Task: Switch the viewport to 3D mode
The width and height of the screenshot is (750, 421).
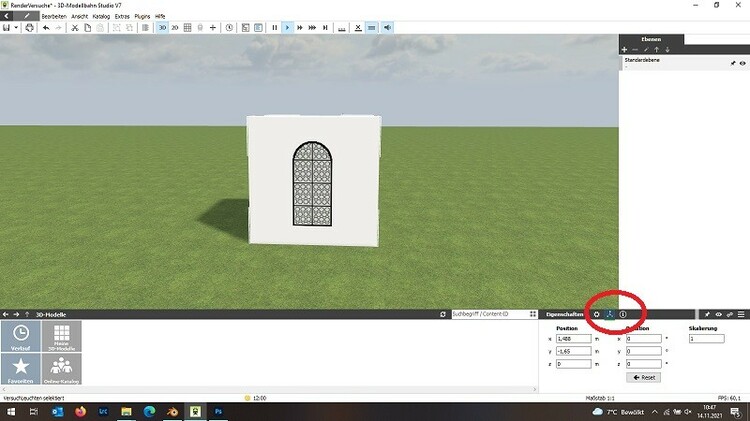Action: tap(163, 28)
